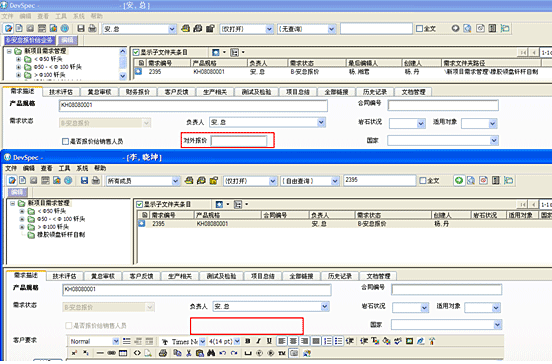Click the 对外报价 input field
552x364 pixels.
click(239, 141)
